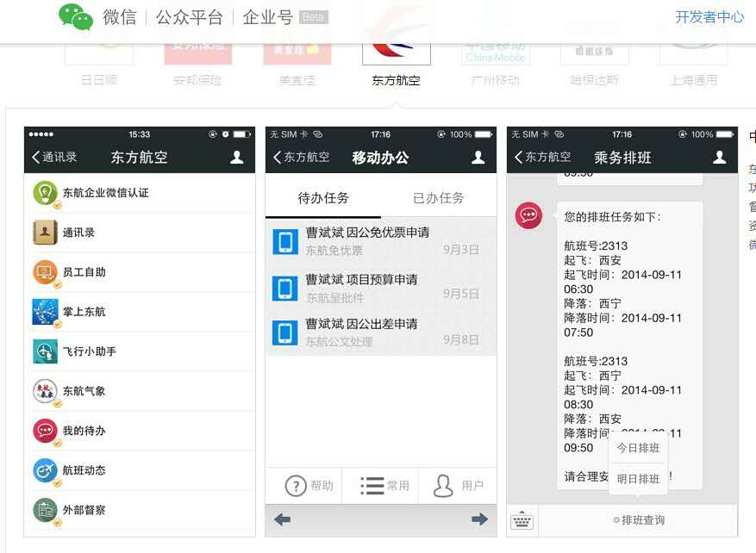Open the 飞行小助手 app icon

coord(45,351)
